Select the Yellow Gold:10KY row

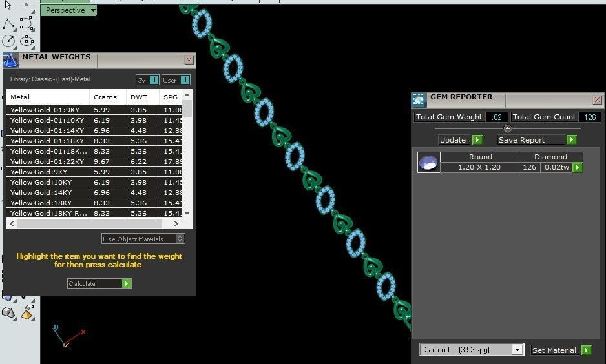(x=94, y=182)
